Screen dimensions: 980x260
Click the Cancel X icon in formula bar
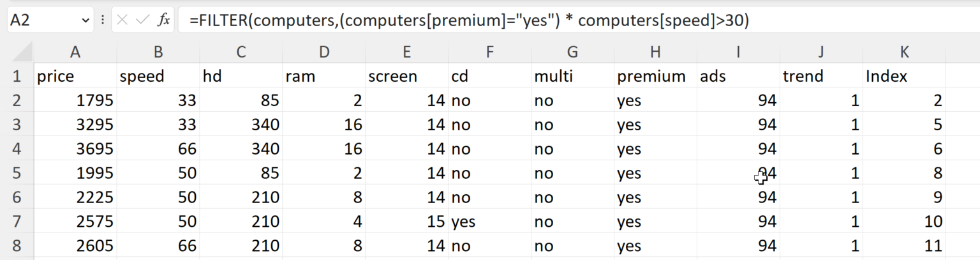(x=122, y=20)
